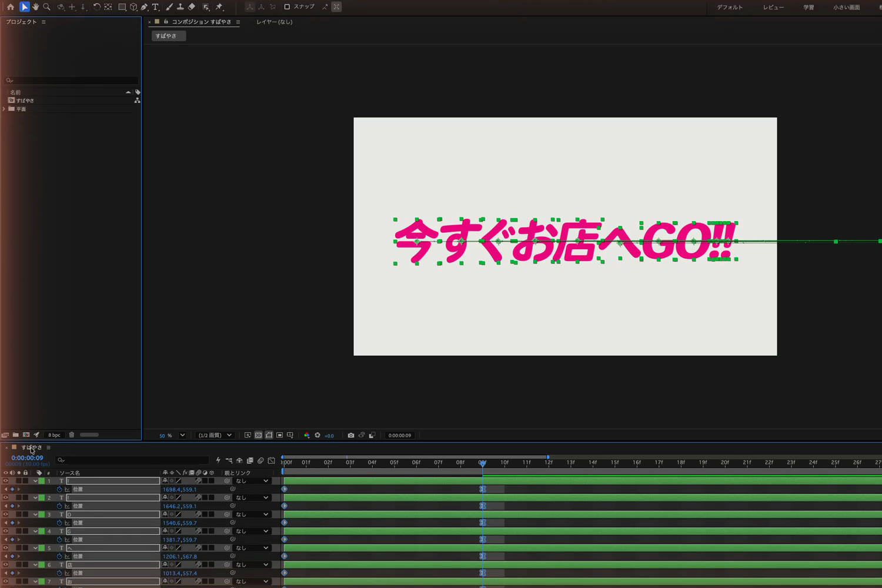Click the すばやさ composition breadcrumb button

[168, 36]
